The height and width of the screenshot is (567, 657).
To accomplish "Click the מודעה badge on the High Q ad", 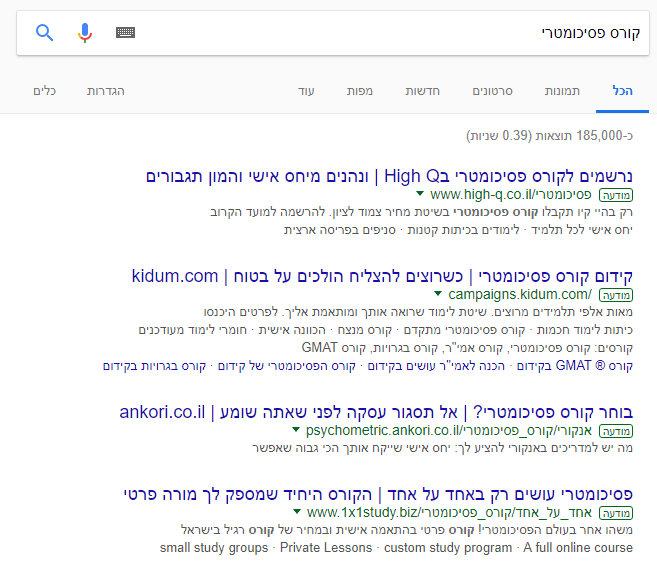I will point(616,195).
